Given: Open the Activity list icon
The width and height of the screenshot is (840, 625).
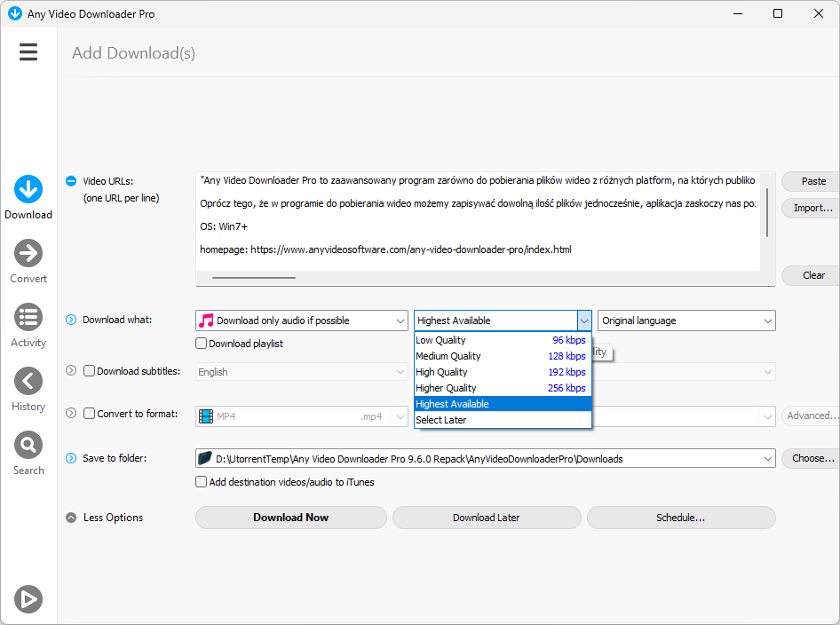Looking at the screenshot, I should (x=28, y=317).
